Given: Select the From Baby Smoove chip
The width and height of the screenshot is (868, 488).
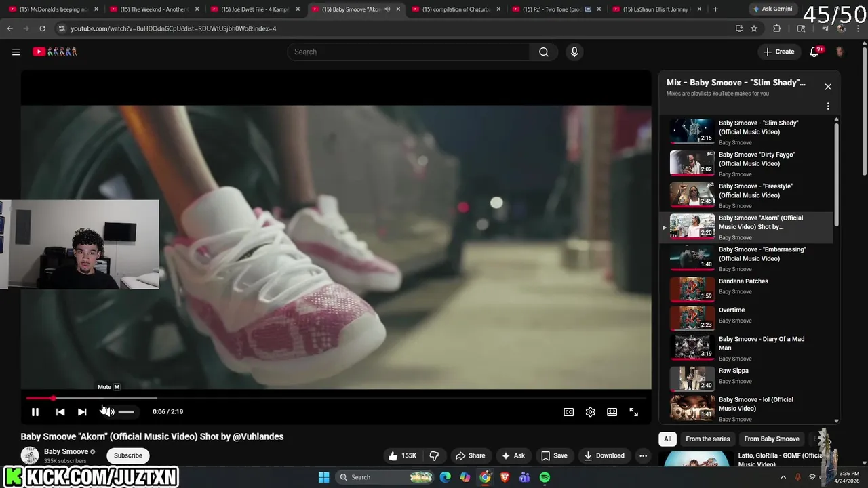Looking at the screenshot, I should (772, 439).
